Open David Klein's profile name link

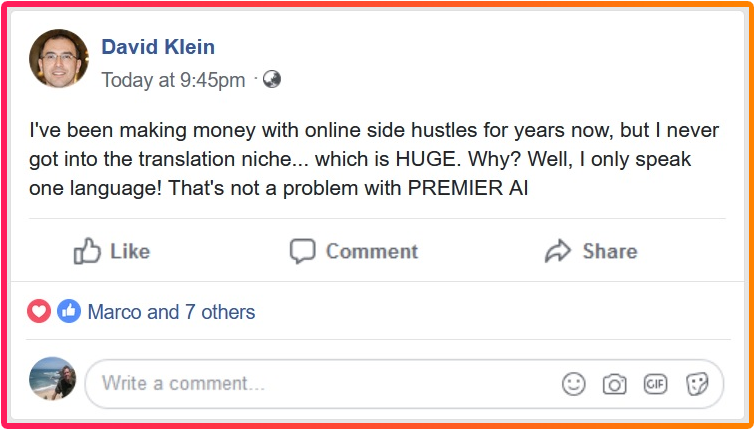(x=158, y=47)
